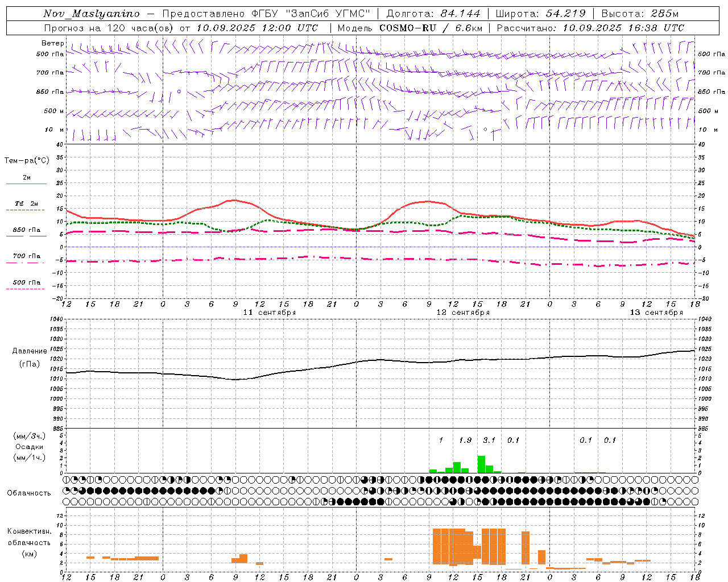Screen dimensions: 728x582
Task: Click the "11 сентября" date label
Action: pos(270,313)
